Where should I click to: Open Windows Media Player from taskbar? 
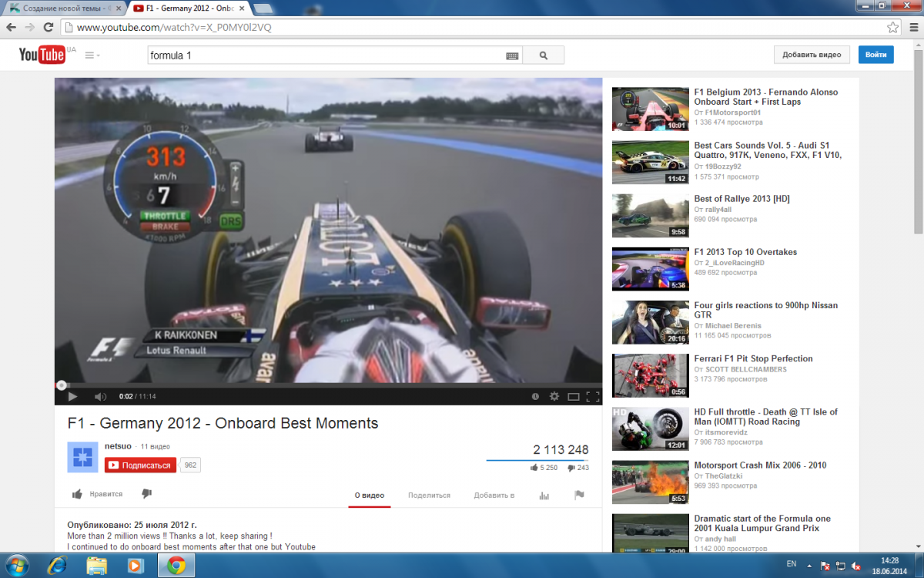coord(136,566)
